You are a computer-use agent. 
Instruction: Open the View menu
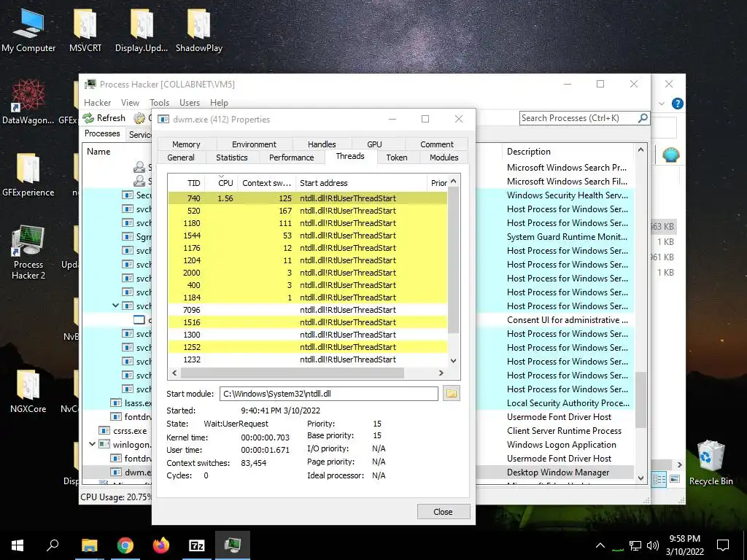click(x=130, y=103)
